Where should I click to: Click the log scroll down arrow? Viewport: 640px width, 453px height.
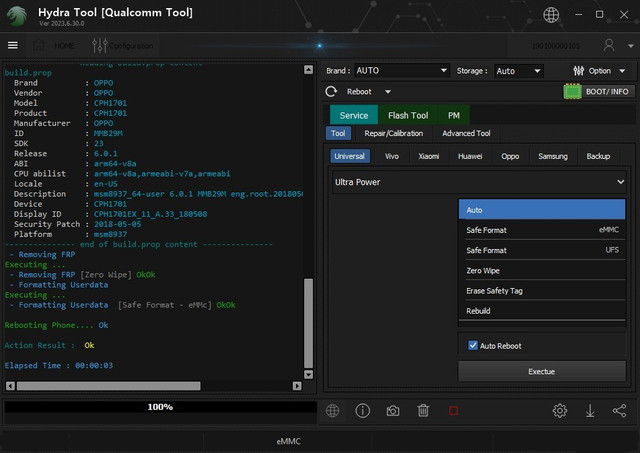point(309,374)
